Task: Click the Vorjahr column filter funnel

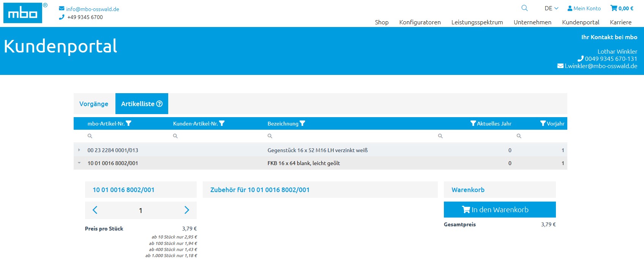Action: click(543, 123)
